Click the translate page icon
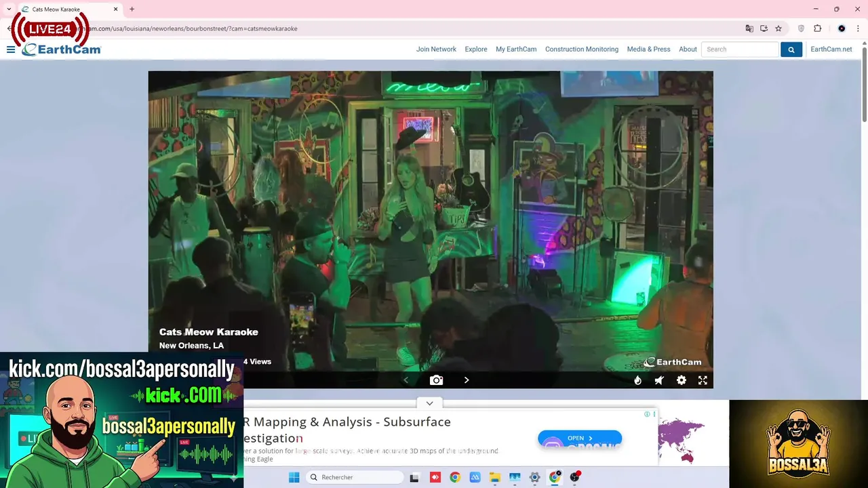The image size is (868, 488). tap(749, 28)
